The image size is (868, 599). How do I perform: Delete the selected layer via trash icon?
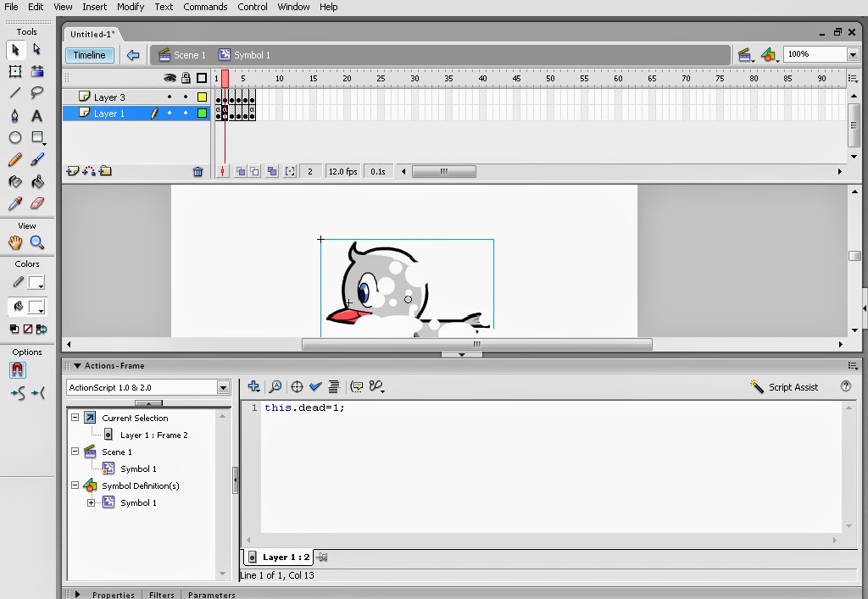pyautogui.click(x=198, y=170)
